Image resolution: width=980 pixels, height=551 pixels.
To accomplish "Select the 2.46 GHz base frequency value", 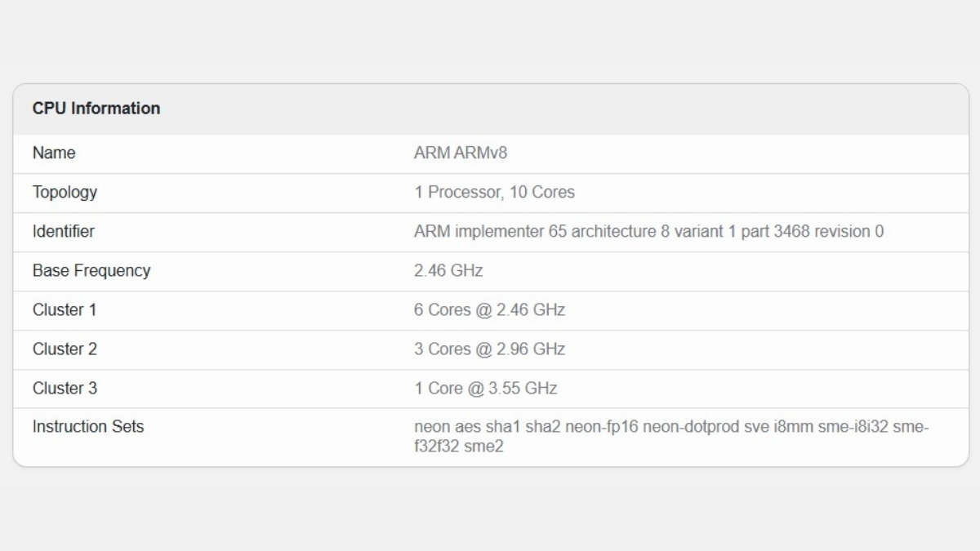I will click(x=448, y=270).
